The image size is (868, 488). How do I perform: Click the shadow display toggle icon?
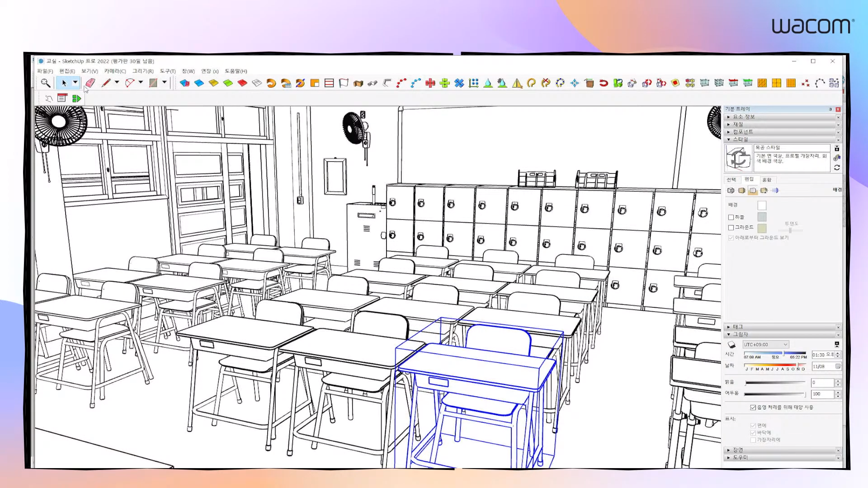731,345
